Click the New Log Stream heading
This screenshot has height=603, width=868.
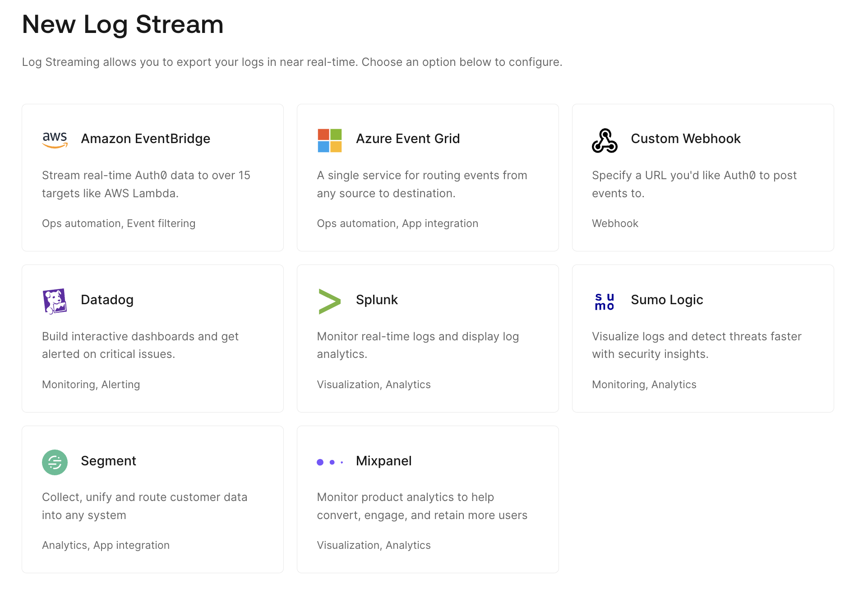coord(123,24)
